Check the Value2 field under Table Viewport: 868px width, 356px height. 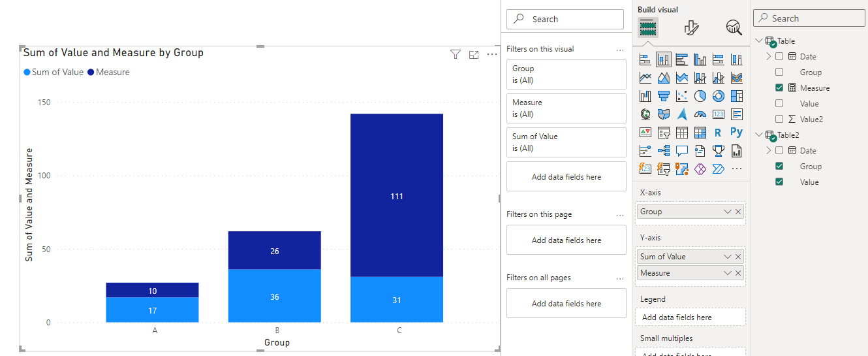click(779, 119)
